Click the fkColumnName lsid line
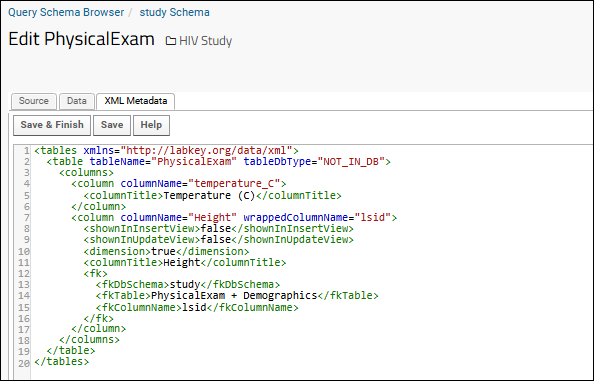Image resolution: width=594 pixels, height=381 pixels. [x=197, y=307]
